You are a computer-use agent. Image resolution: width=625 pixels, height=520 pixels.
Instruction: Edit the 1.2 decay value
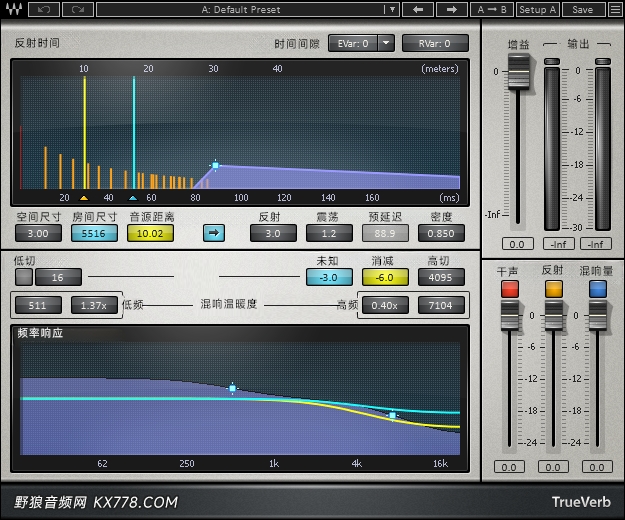pyautogui.click(x=329, y=233)
